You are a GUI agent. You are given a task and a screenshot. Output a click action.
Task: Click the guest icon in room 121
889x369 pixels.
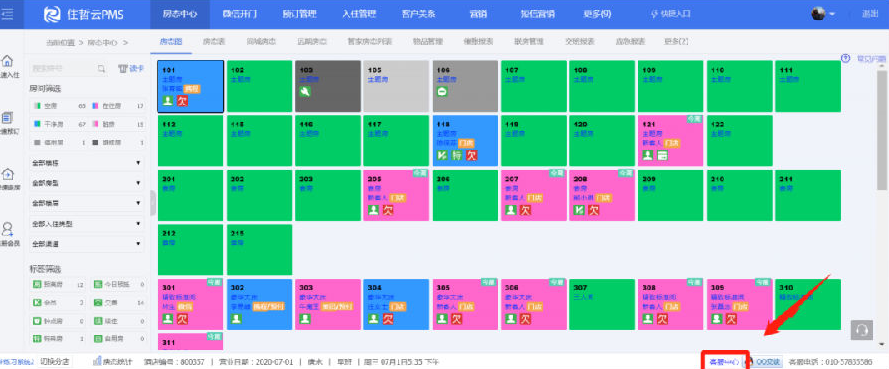tap(648, 155)
